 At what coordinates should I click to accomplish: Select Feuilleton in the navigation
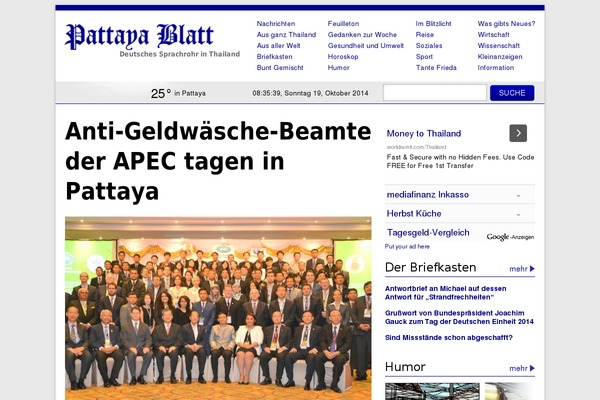pyautogui.click(x=343, y=24)
